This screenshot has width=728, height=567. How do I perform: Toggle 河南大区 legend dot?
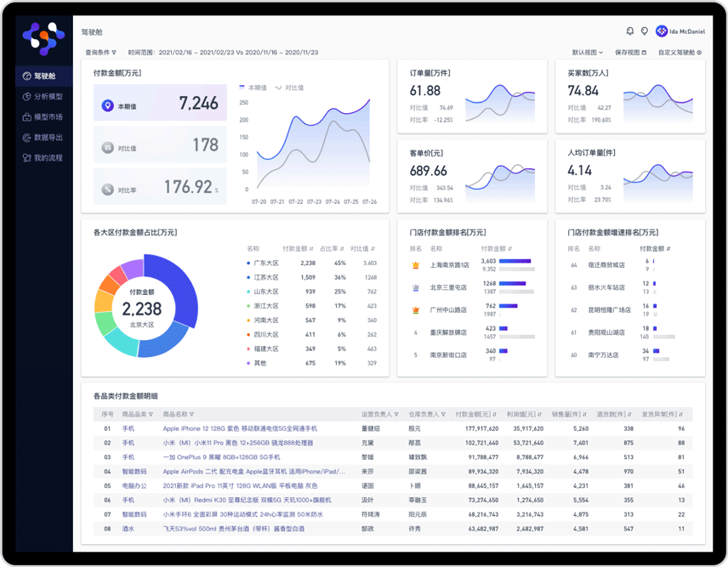[248, 320]
